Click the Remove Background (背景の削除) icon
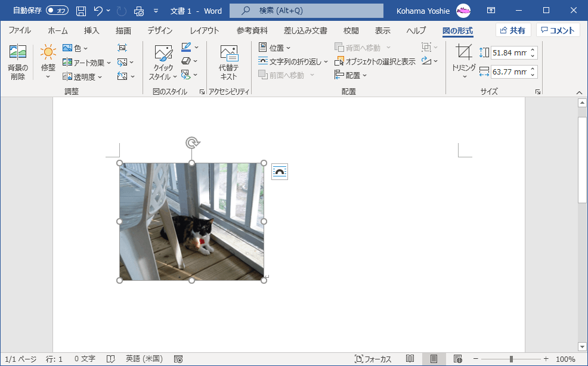Screen dimensions: 588x366 point(18,52)
